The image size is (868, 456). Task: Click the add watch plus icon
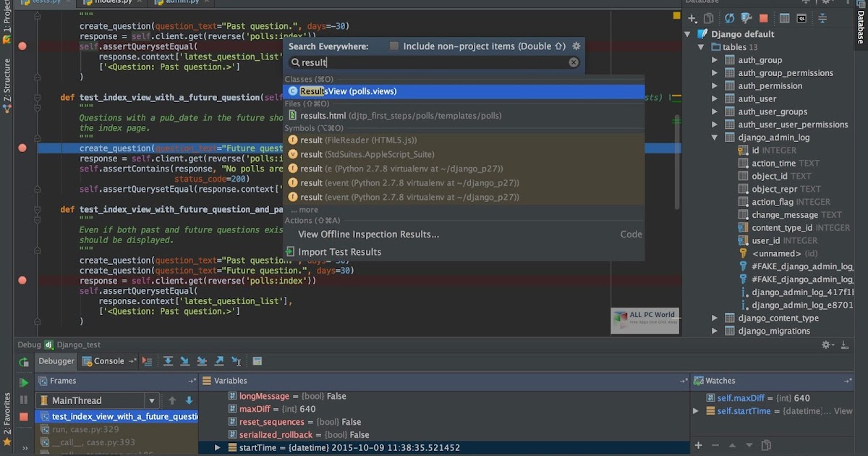698,445
